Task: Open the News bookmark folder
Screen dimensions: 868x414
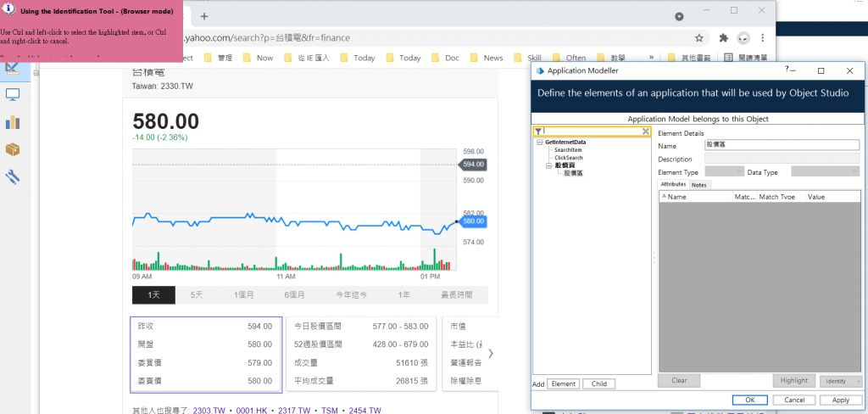Action: coord(487,58)
